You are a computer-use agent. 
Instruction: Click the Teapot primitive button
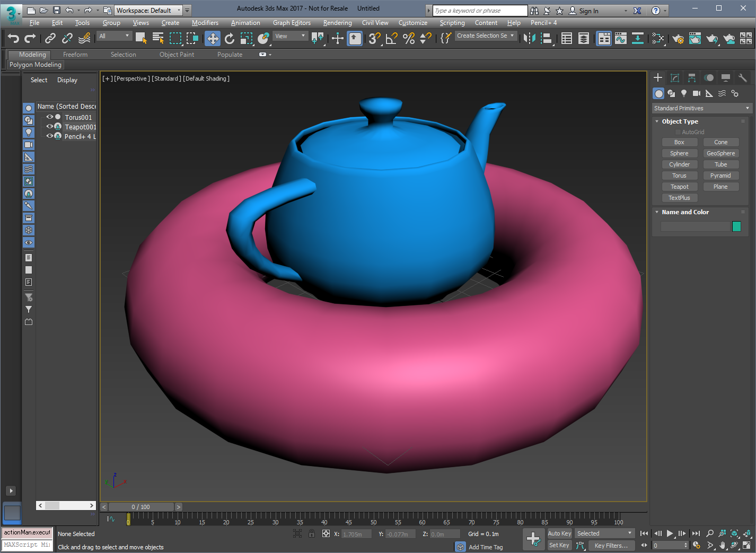click(x=679, y=187)
